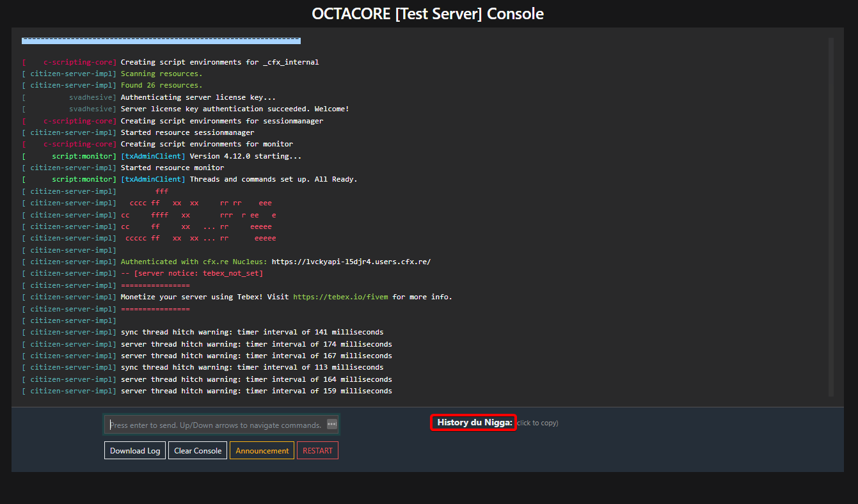
Task: Click the console vertical scrollbar
Action: click(x=831, y=216)
